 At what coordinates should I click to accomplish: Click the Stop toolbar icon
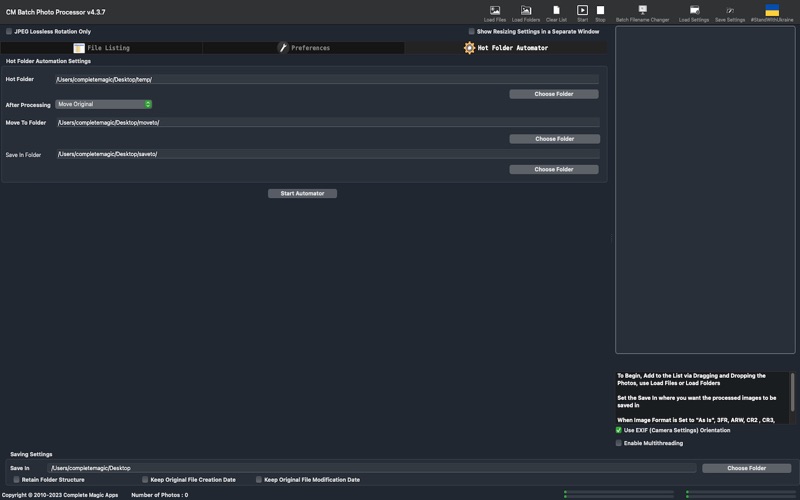tap(601, 10)
